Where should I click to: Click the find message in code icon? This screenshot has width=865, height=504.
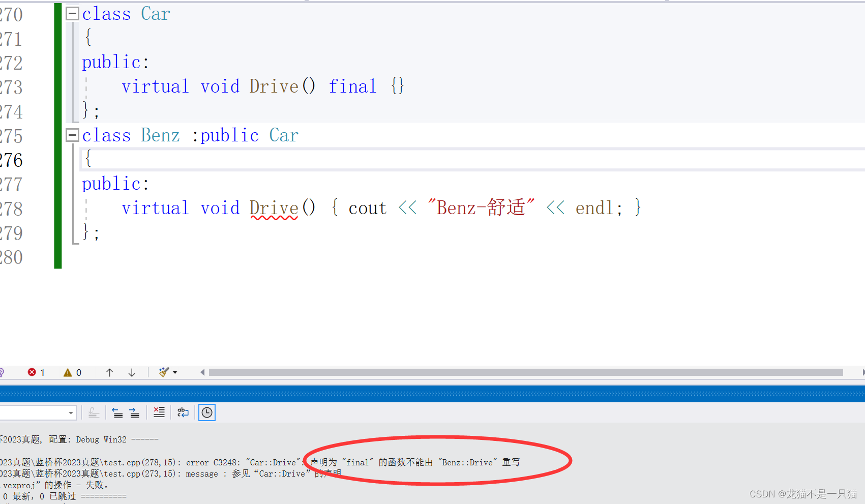(x=94, y=412)
